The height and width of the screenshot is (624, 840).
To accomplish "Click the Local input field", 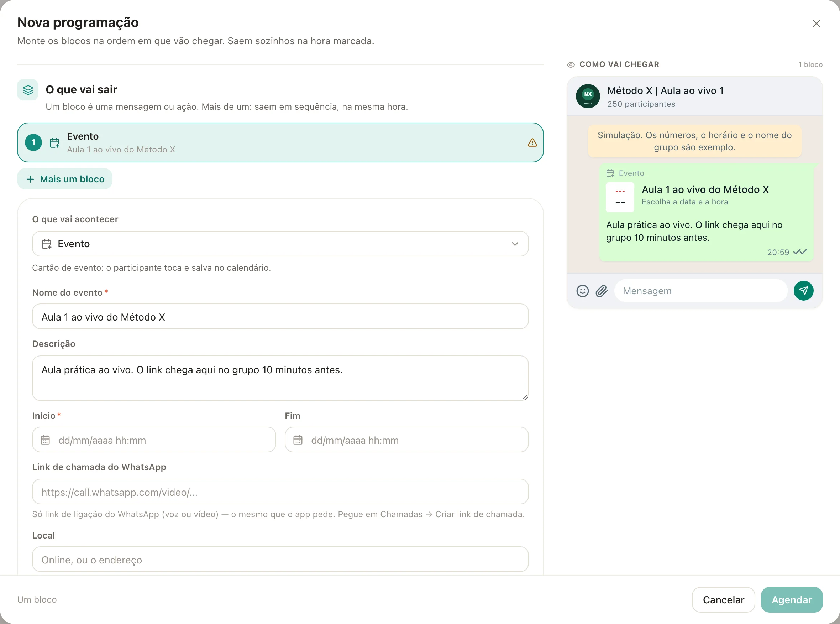I will point(280,560).
